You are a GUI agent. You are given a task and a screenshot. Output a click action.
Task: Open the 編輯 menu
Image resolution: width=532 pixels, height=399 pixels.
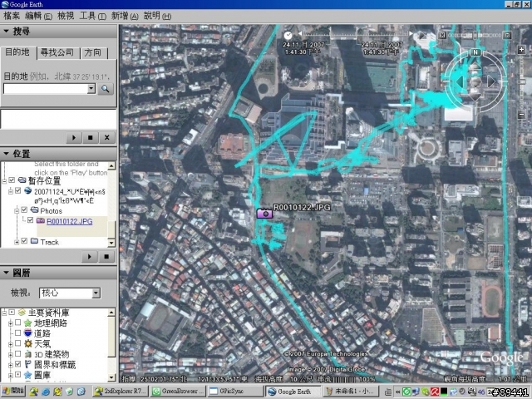pyautogui.click(x=38, y=16)
